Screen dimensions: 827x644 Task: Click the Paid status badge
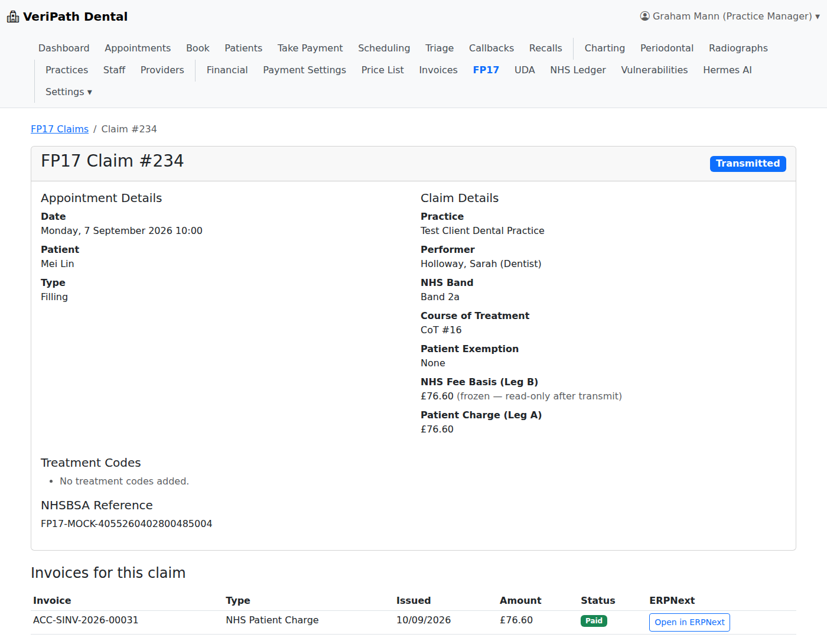pyautogui.click(x=594, y=621)
